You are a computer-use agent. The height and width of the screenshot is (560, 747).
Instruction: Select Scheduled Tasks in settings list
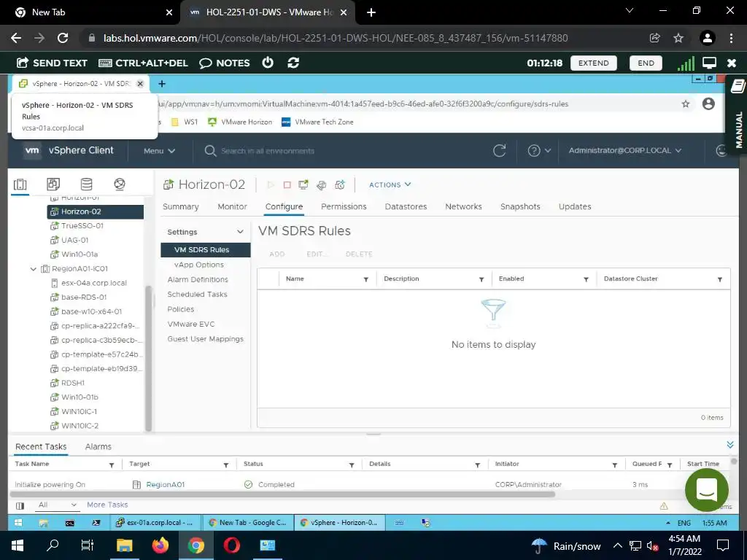pyautogui.click(x=197, y=295)
